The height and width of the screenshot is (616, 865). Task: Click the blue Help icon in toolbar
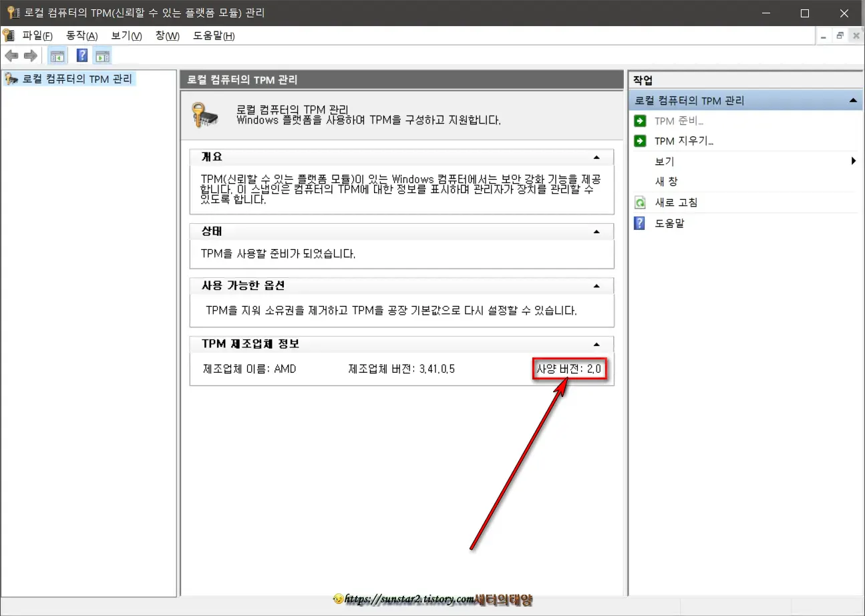81,55
